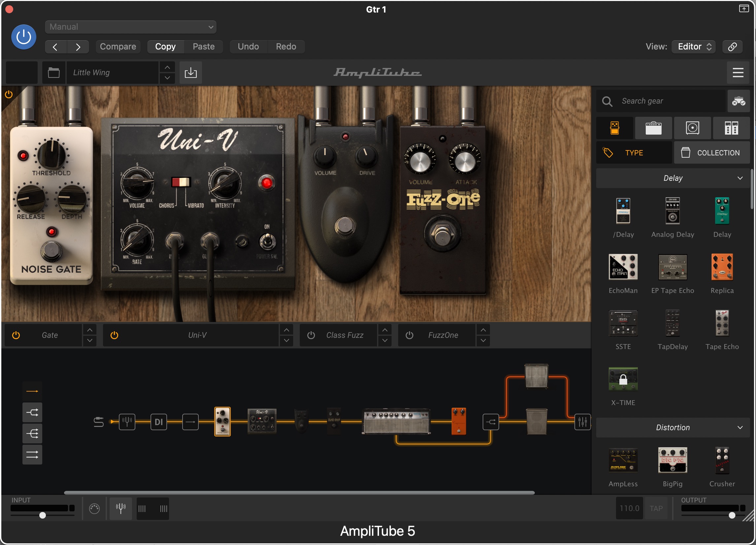Step to previous preset from Little Wing
This screenshot has width=756, height=545.
click(x=167, y=67)
